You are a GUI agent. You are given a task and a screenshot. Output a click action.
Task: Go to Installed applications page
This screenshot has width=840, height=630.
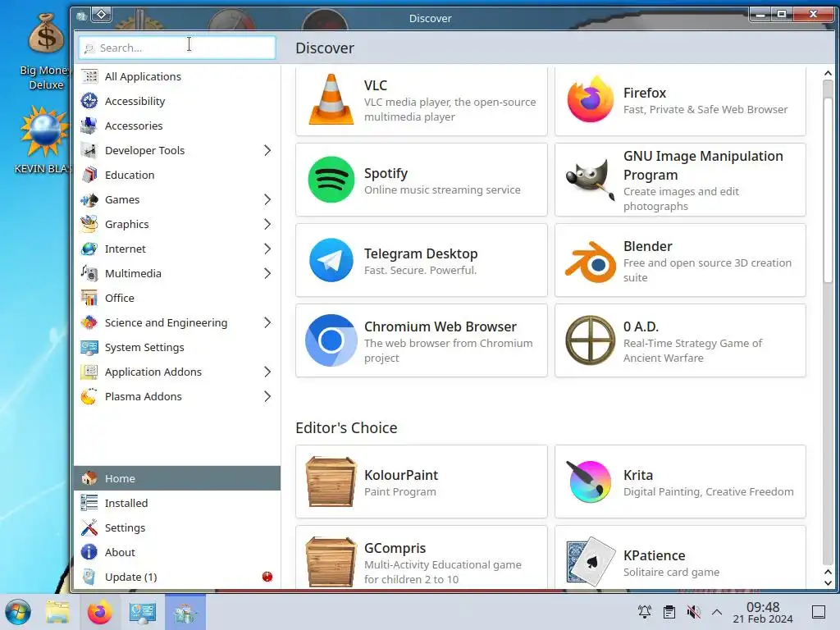point(177,503)
